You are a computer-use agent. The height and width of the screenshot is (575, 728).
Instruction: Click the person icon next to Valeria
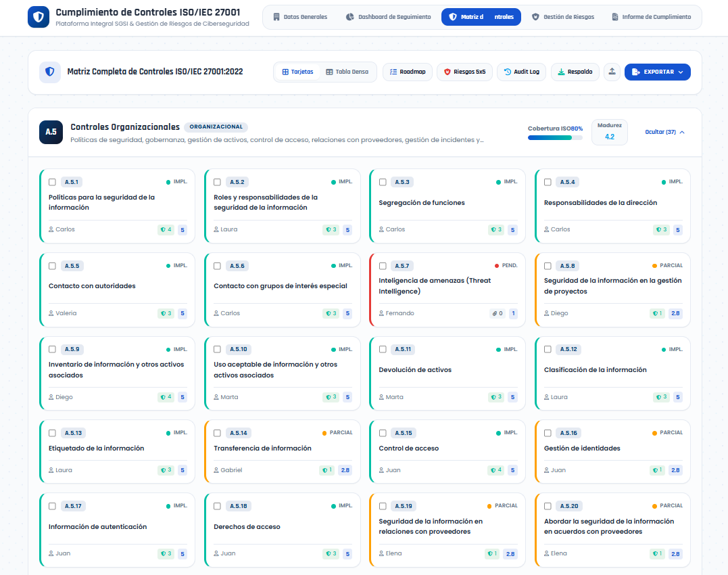[51, 313]
